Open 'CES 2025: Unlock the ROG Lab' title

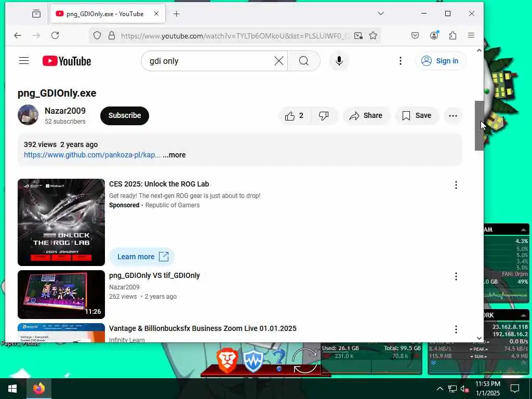coord(159,184)
